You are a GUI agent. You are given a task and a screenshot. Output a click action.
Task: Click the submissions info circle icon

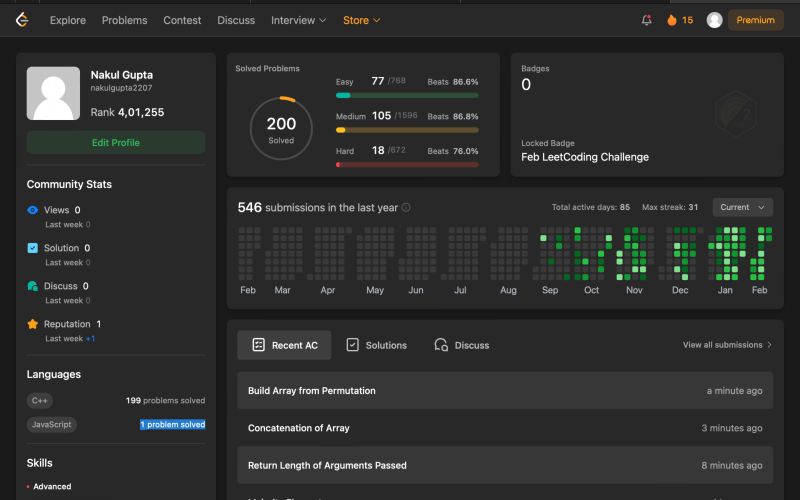[x=406, y=208]
